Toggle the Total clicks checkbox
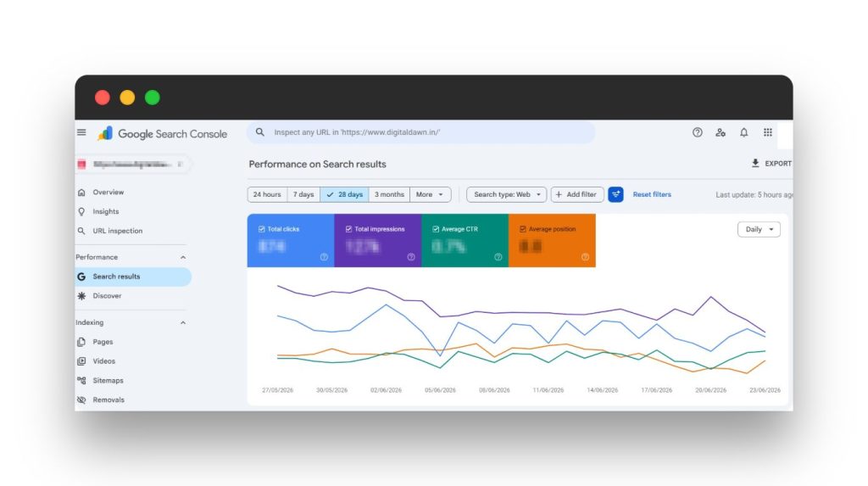Image resolution: width=868 pixels, height=486 pixels. pyautogui.click(x=261, y=229)
